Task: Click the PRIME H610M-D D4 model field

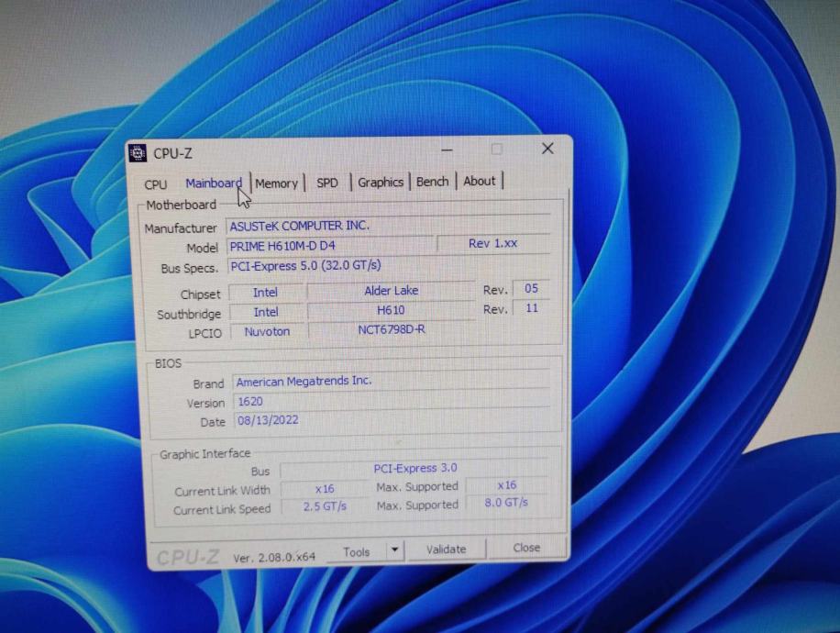Action: (330, 246)
